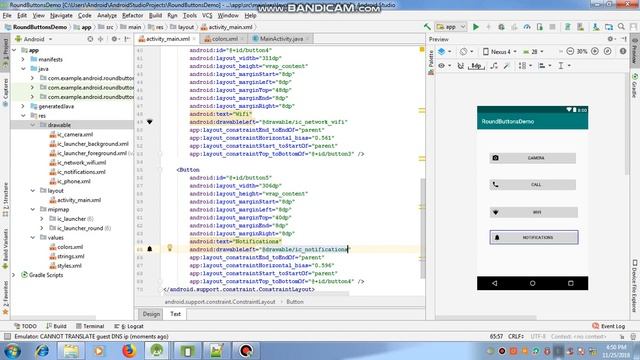This screenshot has width=640, height=360.
Task: Click Zoom to Fit icon in Preview
Action: [607, 51]
